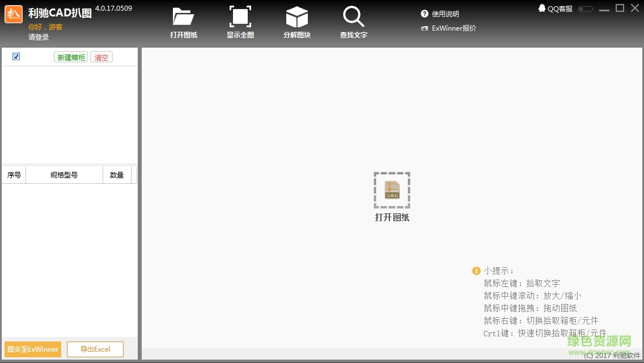Viewport: 644px width, 363px height.
Task: Click the 打开图纸 folder icon in toolbar
Action: tap(183, 17)
